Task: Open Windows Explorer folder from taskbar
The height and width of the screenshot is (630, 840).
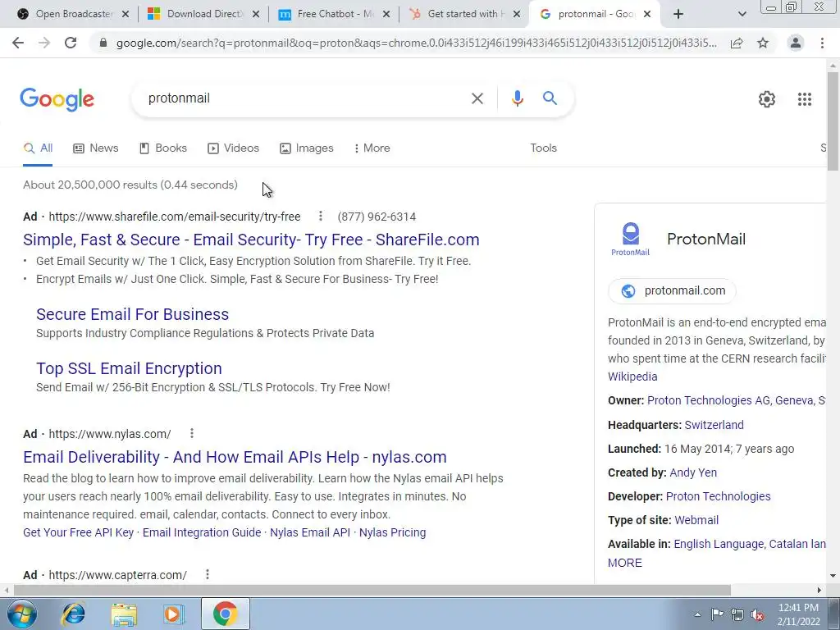Action: [x=124, y=614]
